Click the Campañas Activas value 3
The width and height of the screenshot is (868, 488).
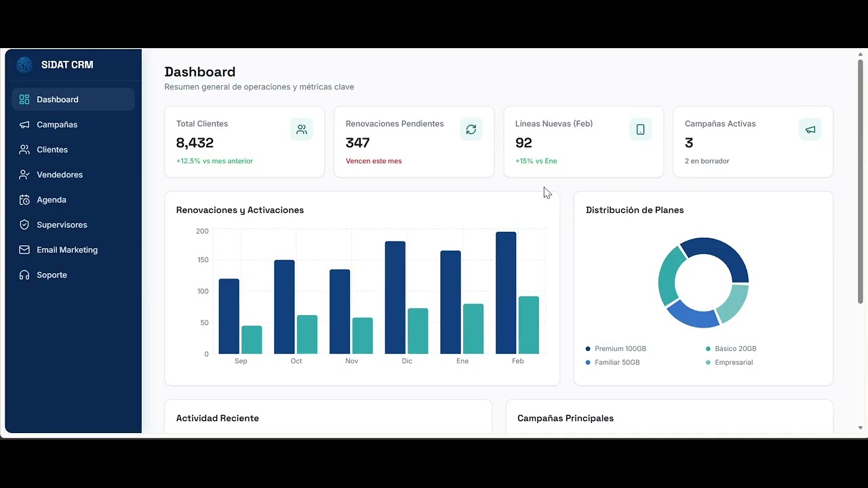tap(689, 143)
